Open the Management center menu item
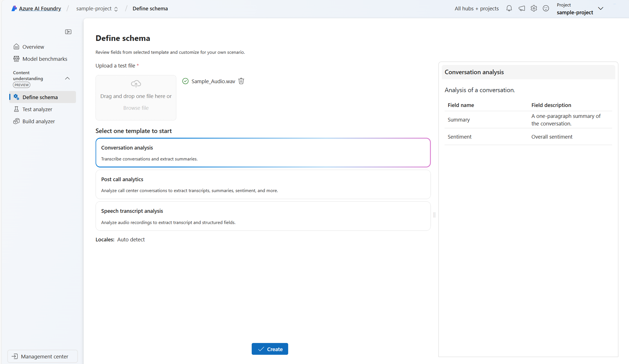 tap(41, 356)
